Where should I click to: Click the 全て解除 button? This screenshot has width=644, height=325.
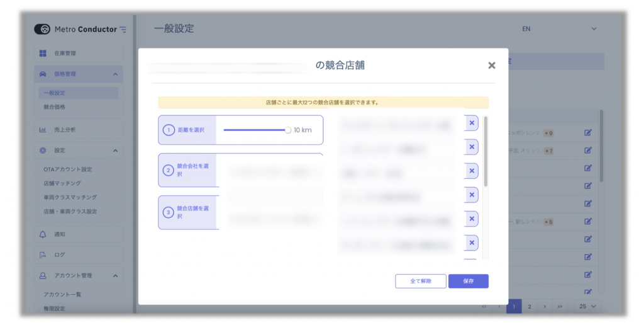tap(421, 281)
